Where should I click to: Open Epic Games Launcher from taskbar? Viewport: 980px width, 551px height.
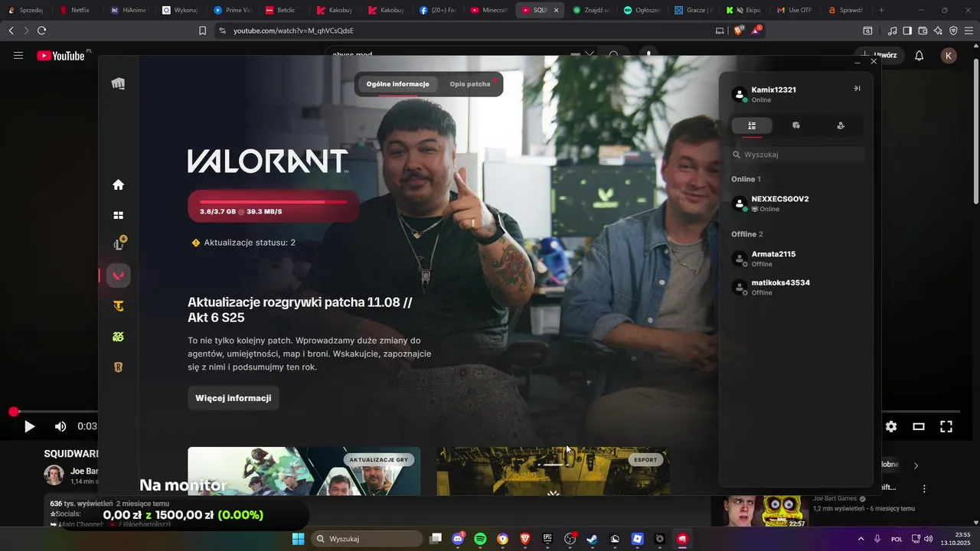547,539
